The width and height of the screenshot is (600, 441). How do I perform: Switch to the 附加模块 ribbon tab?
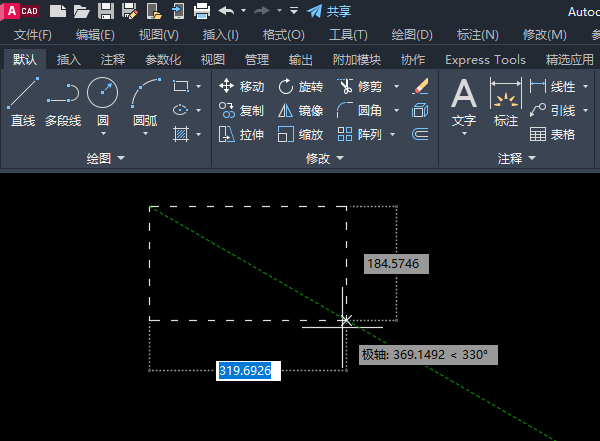pos(357,59)
